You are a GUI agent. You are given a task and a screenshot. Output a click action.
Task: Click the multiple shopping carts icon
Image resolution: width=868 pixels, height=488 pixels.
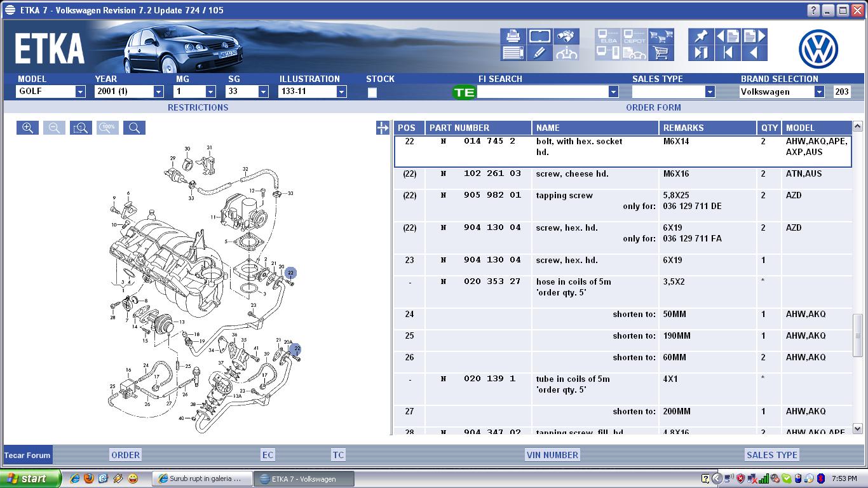coord(661,36)
